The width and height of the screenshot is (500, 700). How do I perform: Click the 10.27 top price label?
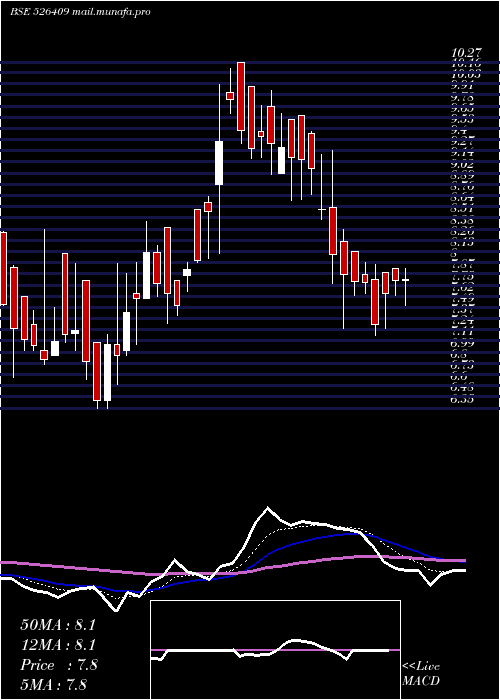(467, 53)
